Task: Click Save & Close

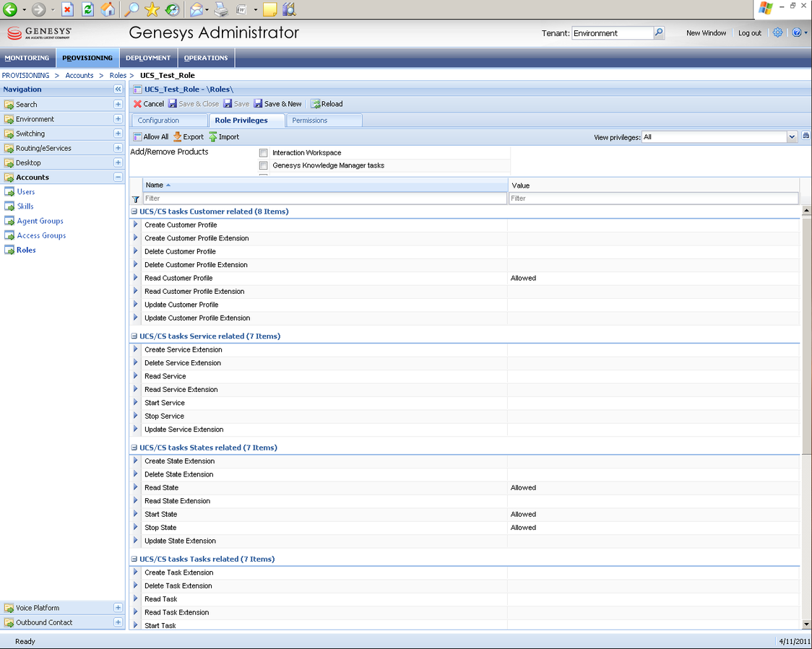Action: coord(194,103)
